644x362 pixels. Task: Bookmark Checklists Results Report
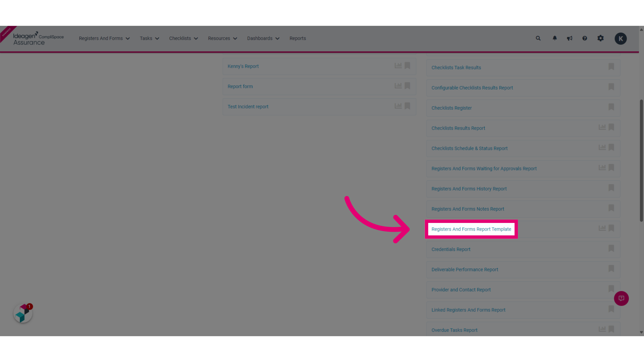(x=611, y=127)
